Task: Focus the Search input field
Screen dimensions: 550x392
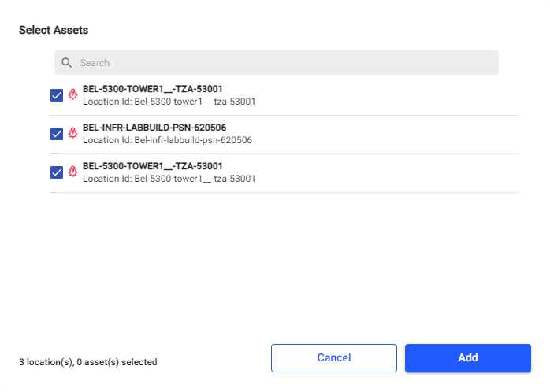Action: click(284, 63)
